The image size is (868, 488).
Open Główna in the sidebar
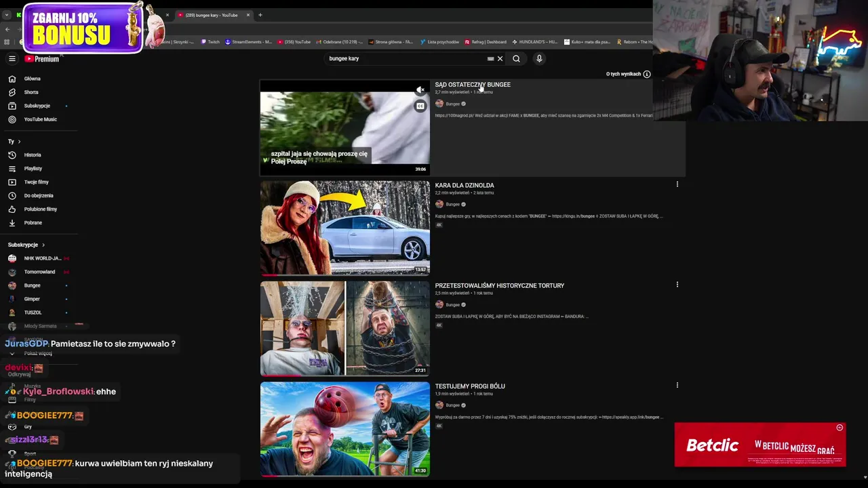point(32,79)
